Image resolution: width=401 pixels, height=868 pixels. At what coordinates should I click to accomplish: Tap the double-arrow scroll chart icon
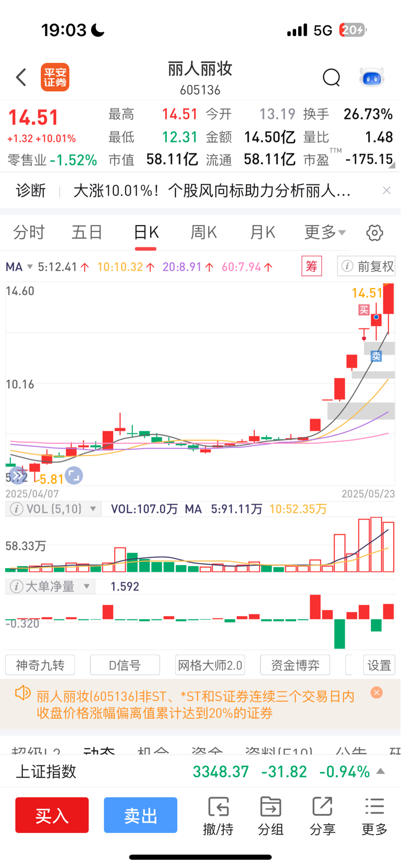point(18,475)
